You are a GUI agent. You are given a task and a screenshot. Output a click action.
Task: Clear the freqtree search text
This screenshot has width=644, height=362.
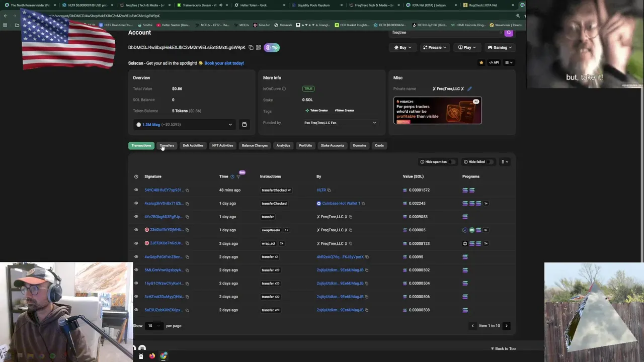tap(501, 33)
